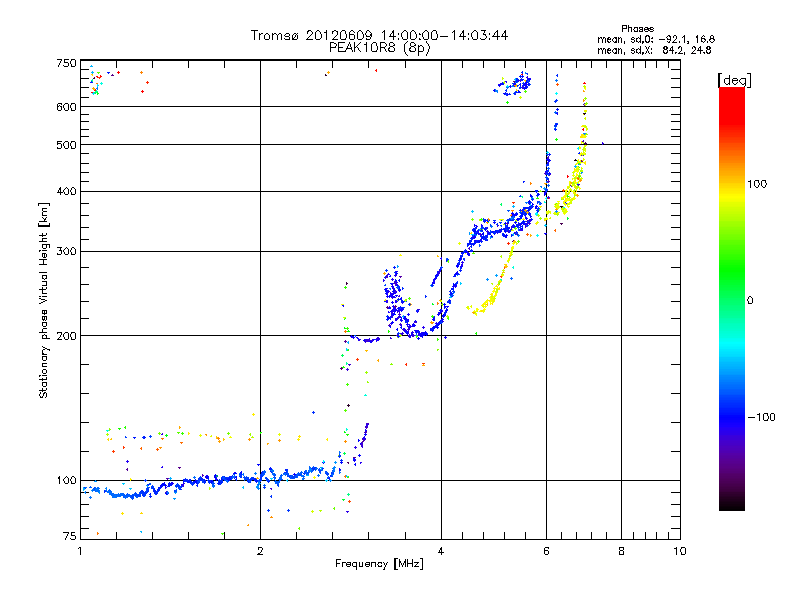Click the colorbar tick label '100'
The height and width of the screenshot is (600, 800).
(757, 184)
